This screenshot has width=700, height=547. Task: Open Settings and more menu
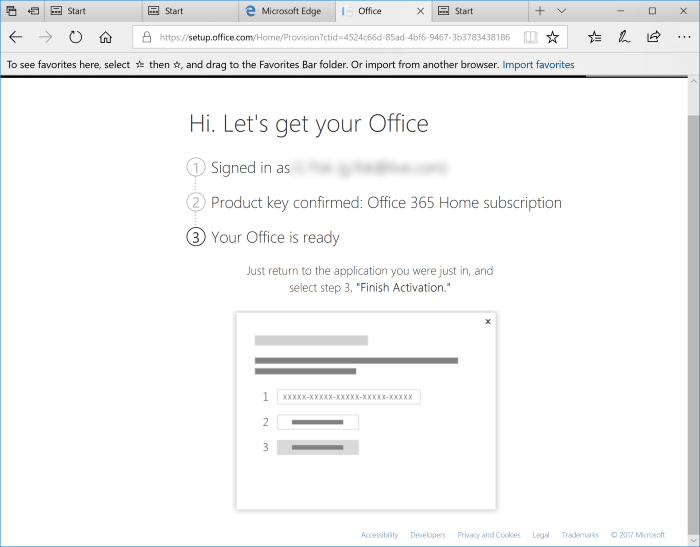[x=684, y=37]
